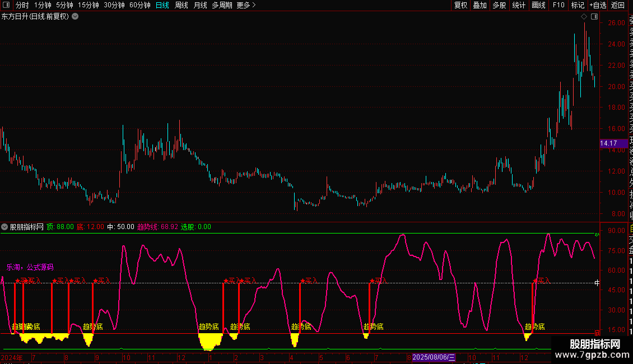The width and height of the screenshot is (633, 364).
Task: Select the 分时 intraday tab
Action: pyautogui.click(x=22, y=5)
